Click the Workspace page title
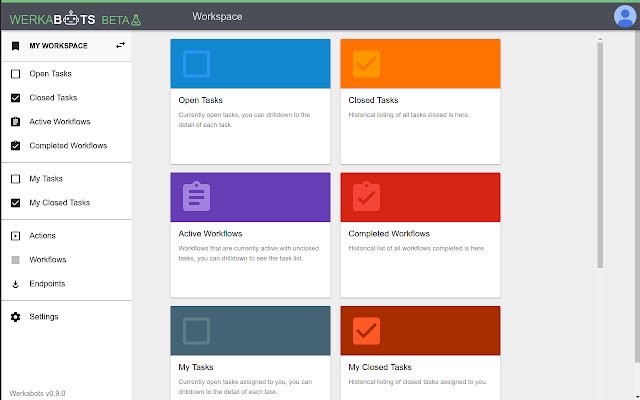640x400 pixels. click(x=217, y=17)
